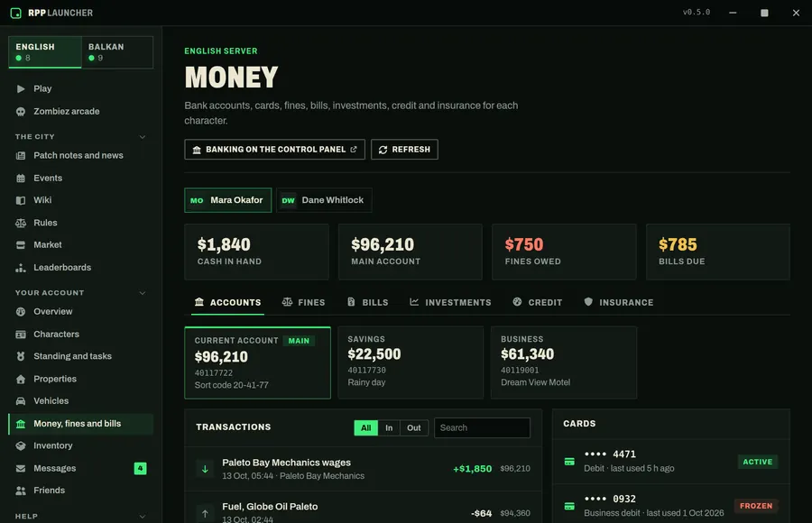The height and width of the screenshot is (523, 812).
Task: Switch to the ENGLISH server
Action: coord(45,51)
